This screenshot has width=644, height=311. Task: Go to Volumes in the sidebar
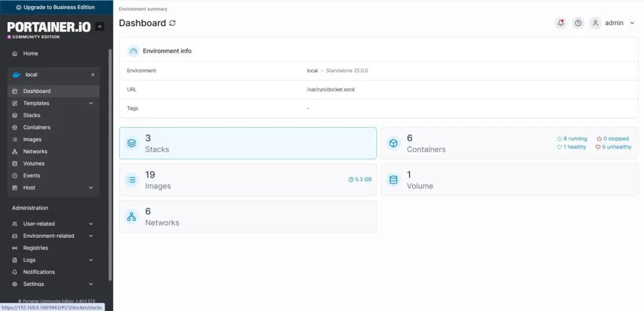pyautogui.click(x=54, y=164)
